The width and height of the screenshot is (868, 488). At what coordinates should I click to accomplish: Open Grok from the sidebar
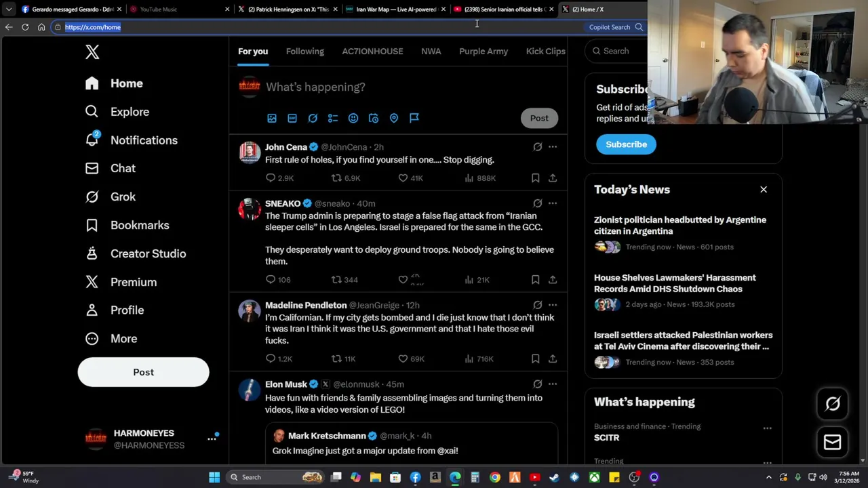coord(110,197)
